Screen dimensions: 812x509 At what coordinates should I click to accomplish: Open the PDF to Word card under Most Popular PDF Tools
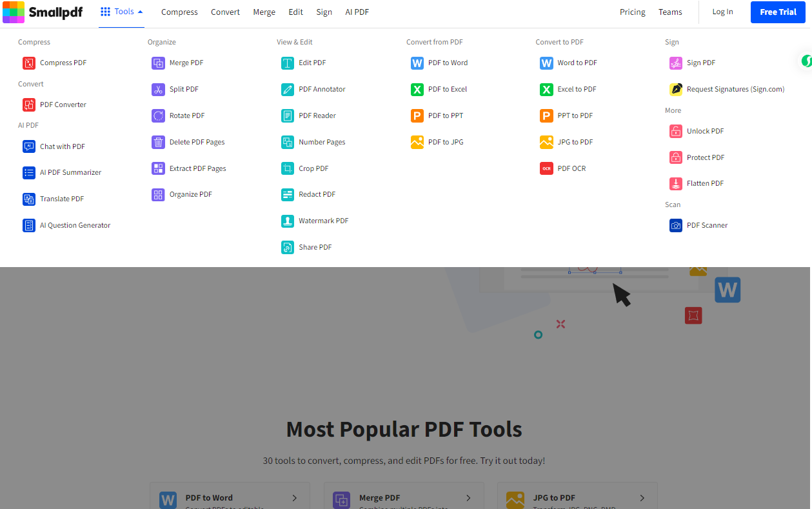pos(230,496)
